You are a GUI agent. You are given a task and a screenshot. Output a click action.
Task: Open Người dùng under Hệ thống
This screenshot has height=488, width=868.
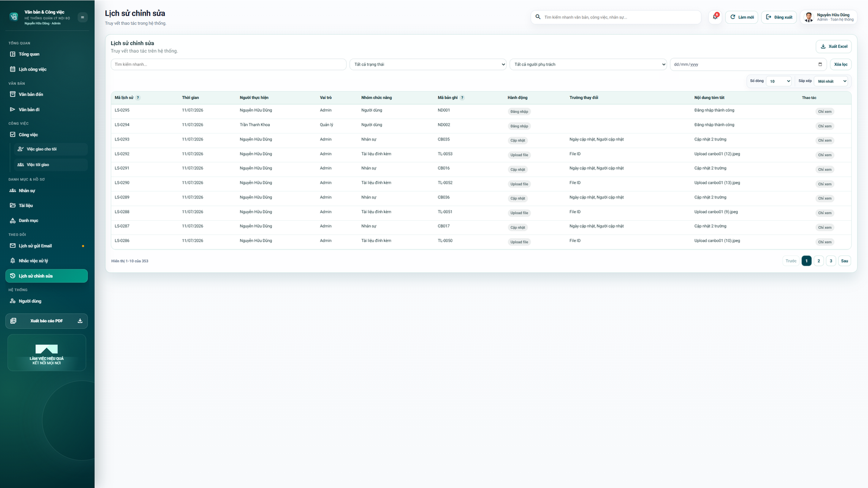(x=47, y=301)
